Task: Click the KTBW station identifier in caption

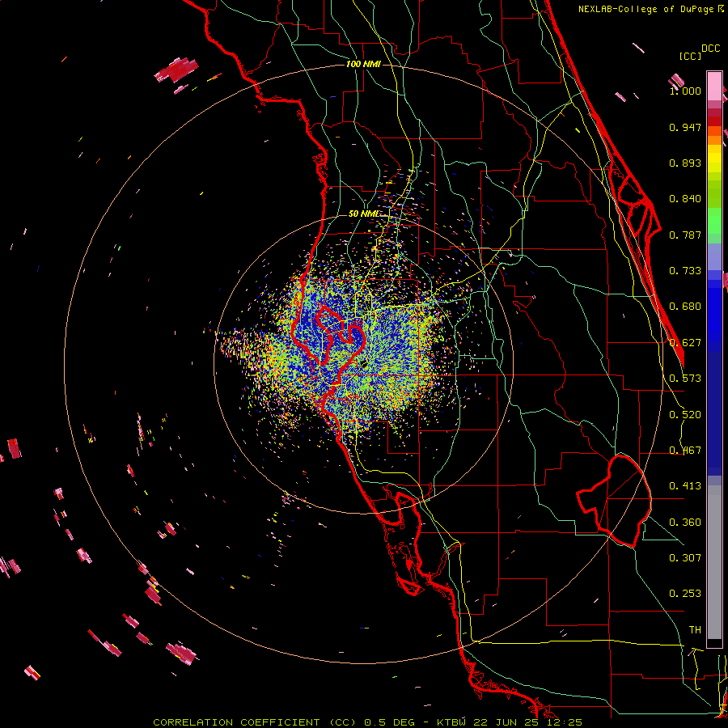Action: click(x=452, y=722)
